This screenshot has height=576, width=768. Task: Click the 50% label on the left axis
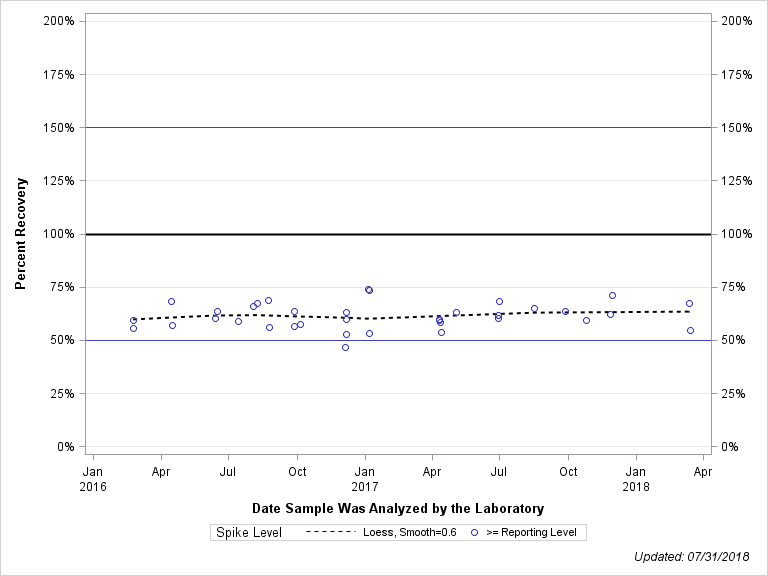62,340
